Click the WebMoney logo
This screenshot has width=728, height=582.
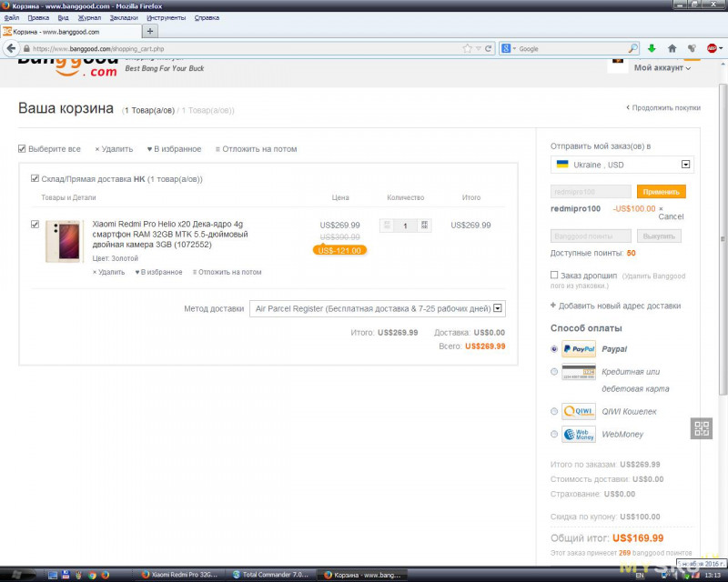coord(579,435)
